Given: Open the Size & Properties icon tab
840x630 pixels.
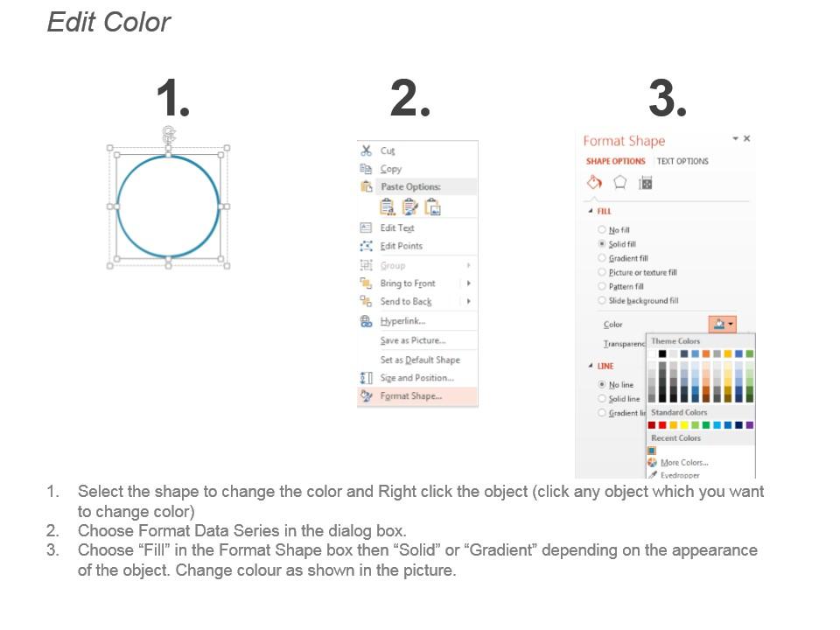Looking at the screenshot, I should (646, 183).
